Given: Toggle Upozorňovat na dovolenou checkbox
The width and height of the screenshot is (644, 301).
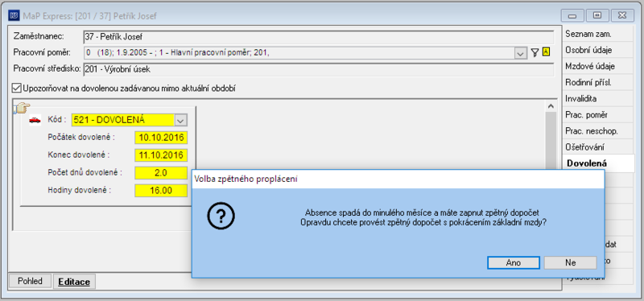Looking at the screenshot, I should pos(17,88).
